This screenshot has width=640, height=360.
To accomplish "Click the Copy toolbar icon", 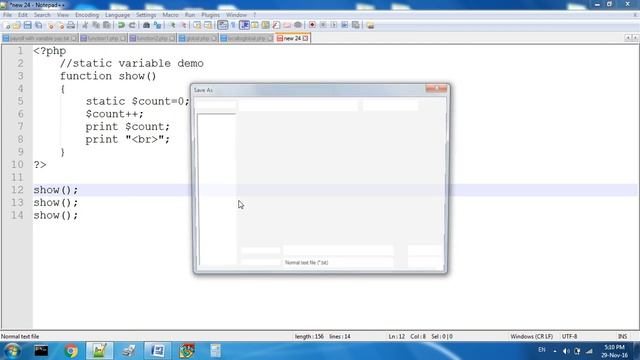I will [96, 25].
